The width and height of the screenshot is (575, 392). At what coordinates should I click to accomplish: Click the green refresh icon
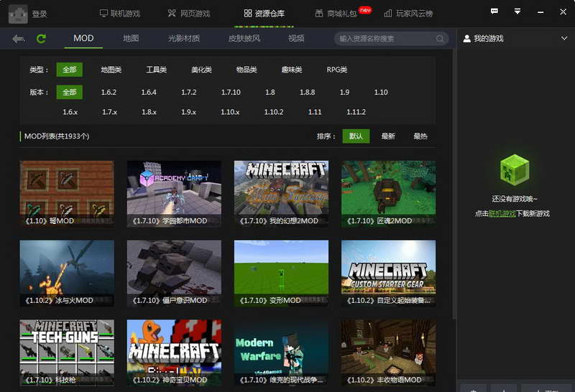click(x=41, y=39)
